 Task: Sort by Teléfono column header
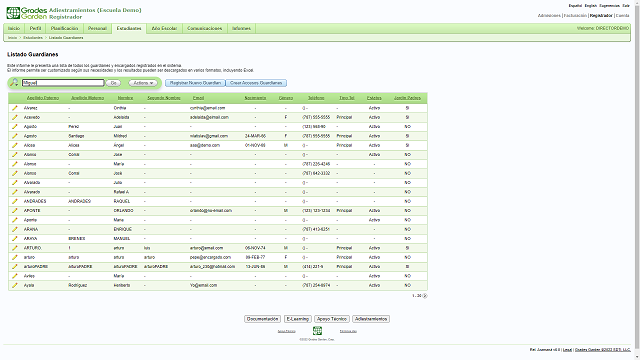(316, 98)
